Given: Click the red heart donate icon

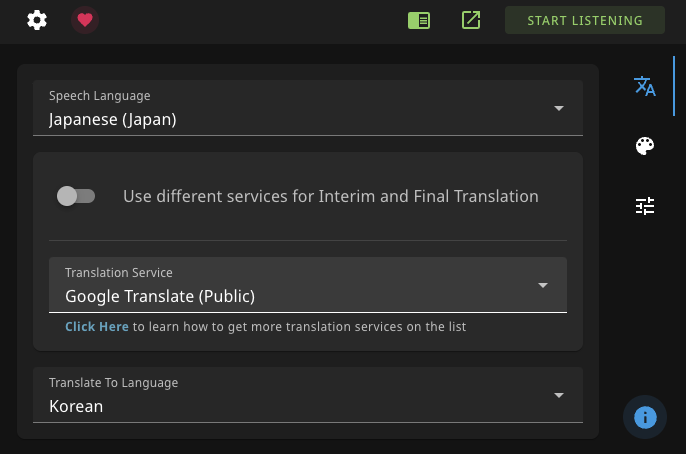Looking at the screenshot, I should click(85, 20).
